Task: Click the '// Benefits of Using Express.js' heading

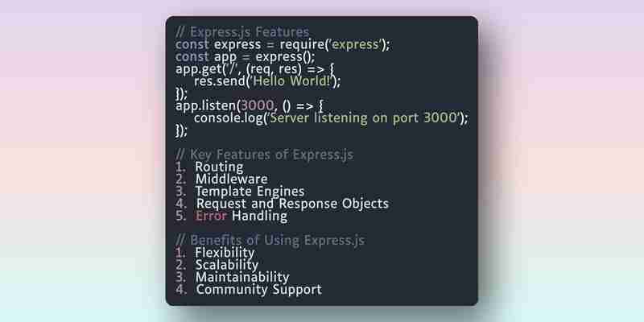Action: point(270,240)
